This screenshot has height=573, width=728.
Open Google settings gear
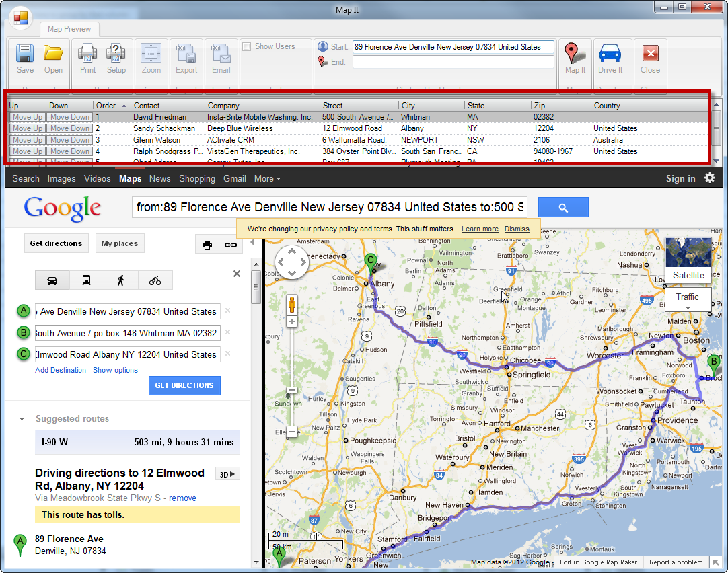click(x=710, y=178)
